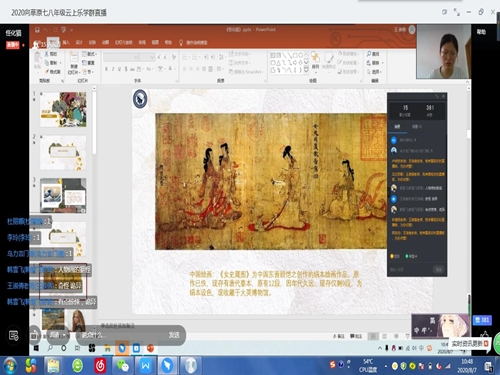Click the Cut scissors icon in ribbon
This screenshot has width=500, height=375.
(47, 54)
